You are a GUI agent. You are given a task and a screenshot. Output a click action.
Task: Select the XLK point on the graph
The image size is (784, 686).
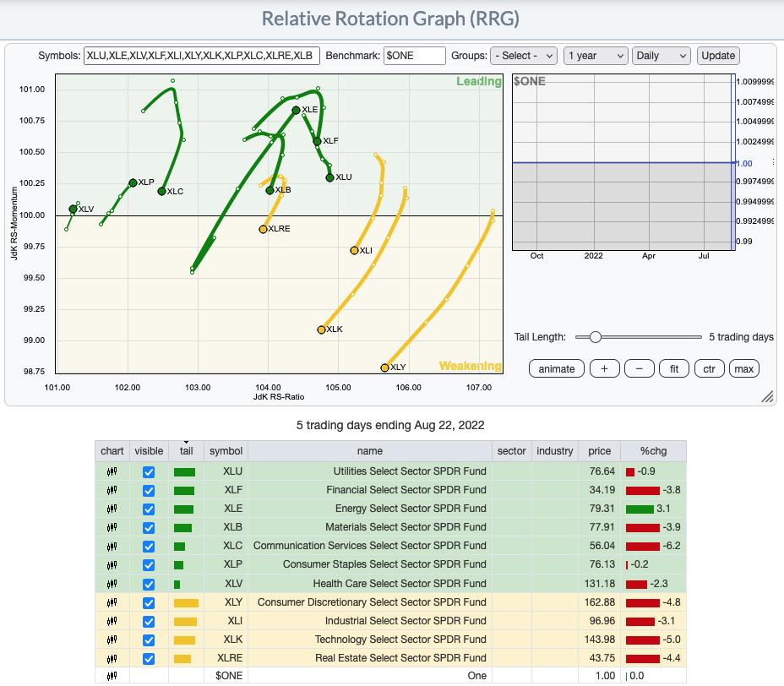pyautogui.click(x=322, y=330)
